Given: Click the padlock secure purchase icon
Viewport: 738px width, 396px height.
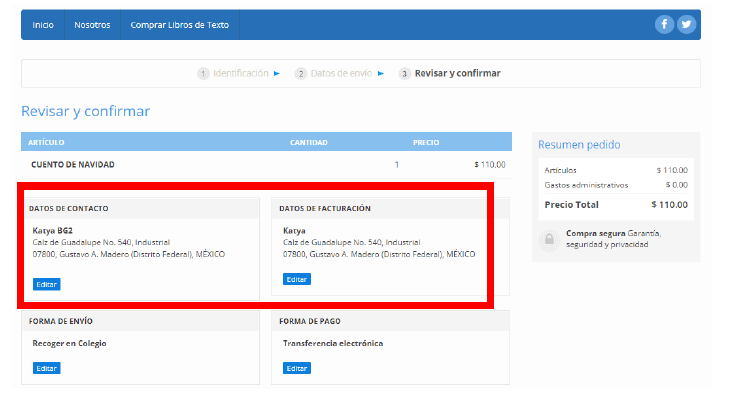Looking at the screenshot, I should coord(549,239).
